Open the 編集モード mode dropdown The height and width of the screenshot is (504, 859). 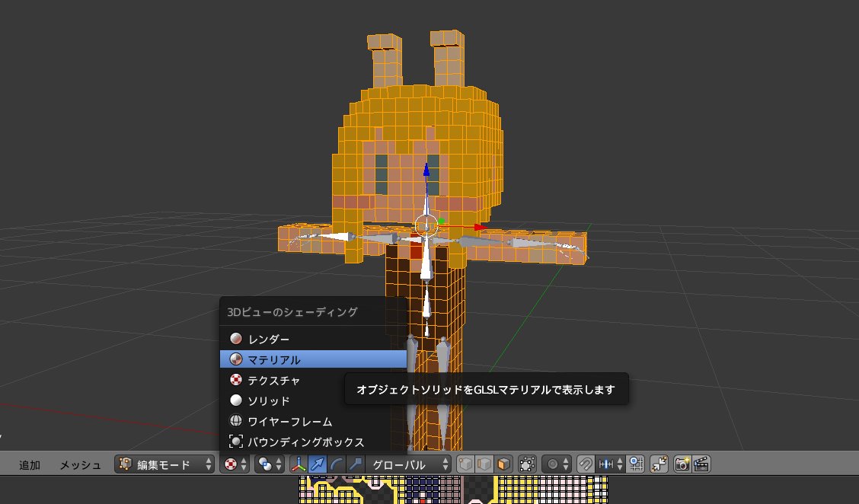[x=164, y=464]
